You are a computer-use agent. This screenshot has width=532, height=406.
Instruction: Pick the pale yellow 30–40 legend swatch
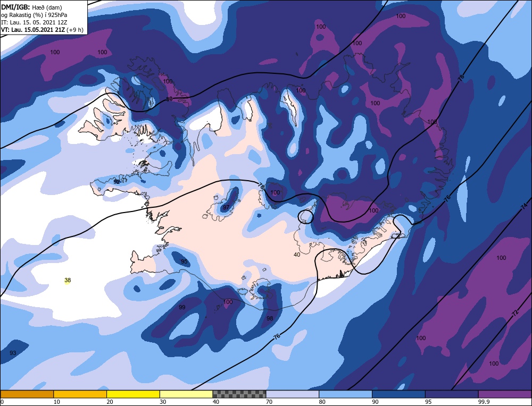coord(186,394)
